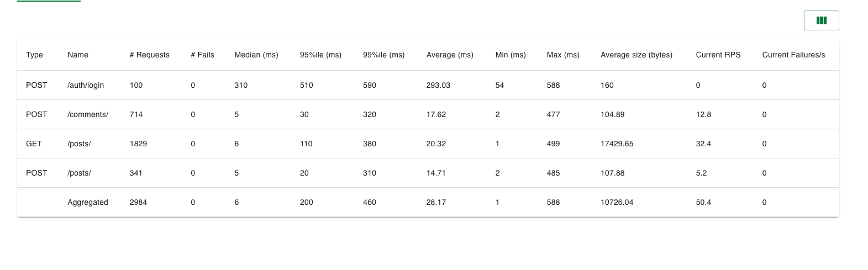Sort by Average (ms) header

(x=450, y=55)
